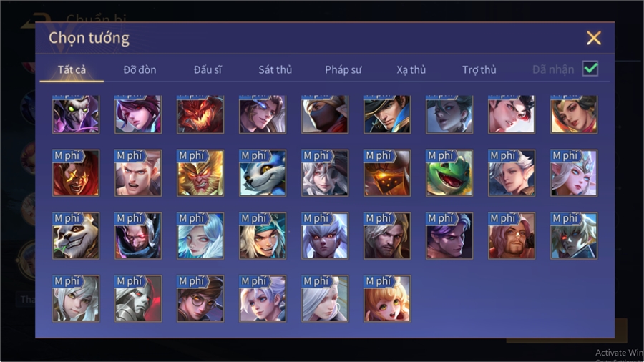Select the panda hero portrait
This screenshot has width=644, height=362.
click(x=76, y=235)
